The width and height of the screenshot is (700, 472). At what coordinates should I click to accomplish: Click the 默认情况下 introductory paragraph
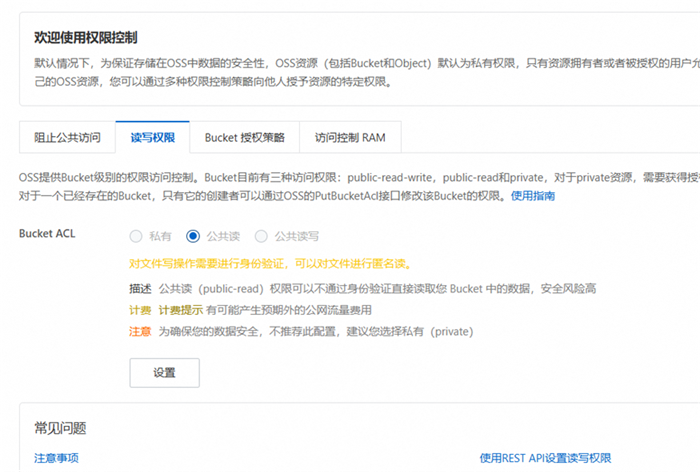click(x=367, y=72)
